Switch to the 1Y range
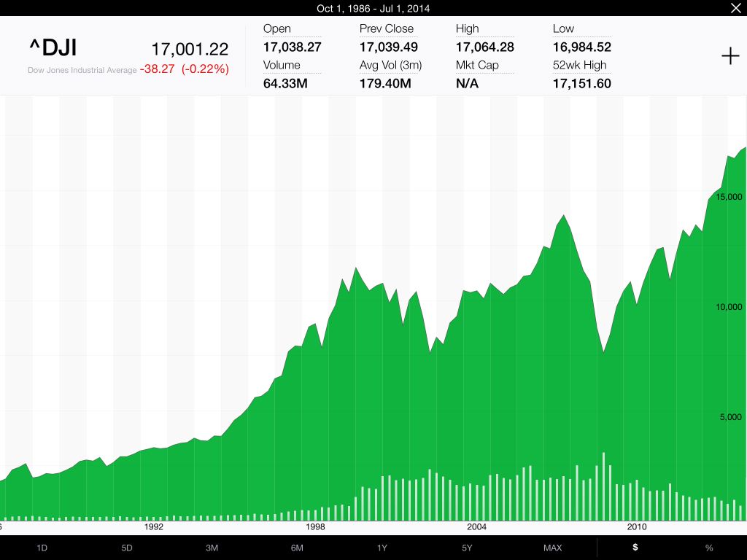This screenshot has height=560, width=747. 382,548
